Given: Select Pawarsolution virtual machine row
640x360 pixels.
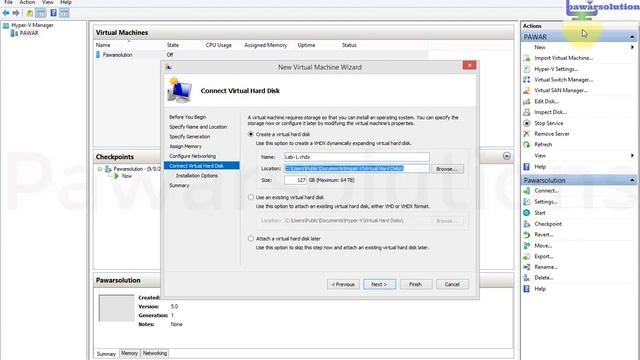Looking at the screenshot, I should tap(261, 55).
